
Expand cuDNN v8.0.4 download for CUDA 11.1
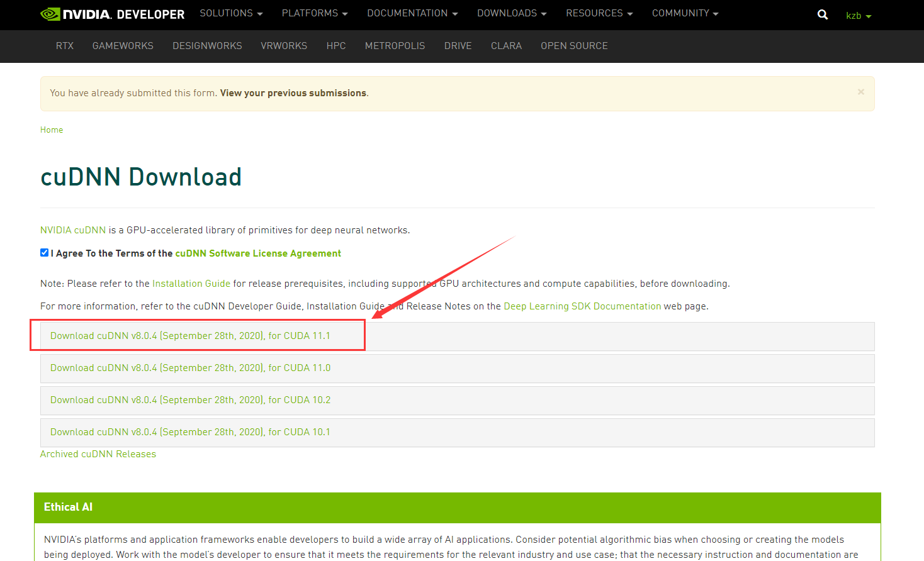(x=457, y=336)
